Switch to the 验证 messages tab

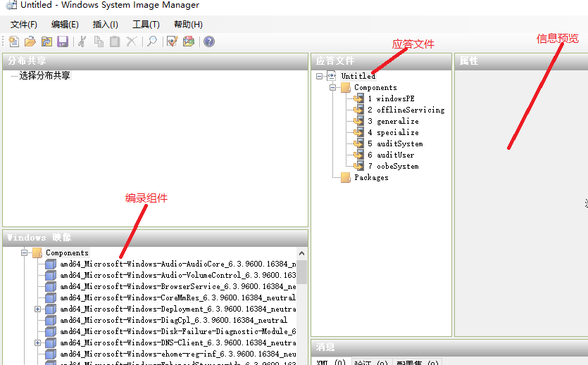coord(370,362)
